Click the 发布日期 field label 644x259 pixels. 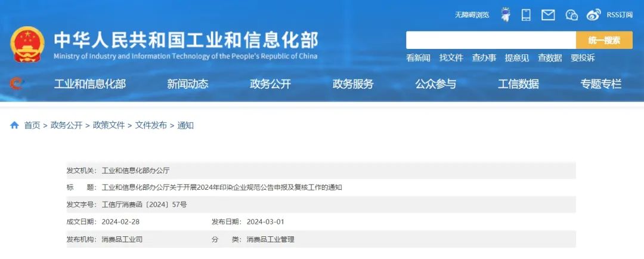coord(227,221)
